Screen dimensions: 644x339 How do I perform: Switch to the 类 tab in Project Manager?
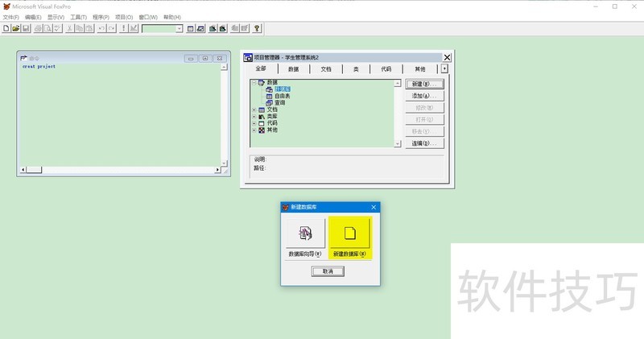point(356,69)
